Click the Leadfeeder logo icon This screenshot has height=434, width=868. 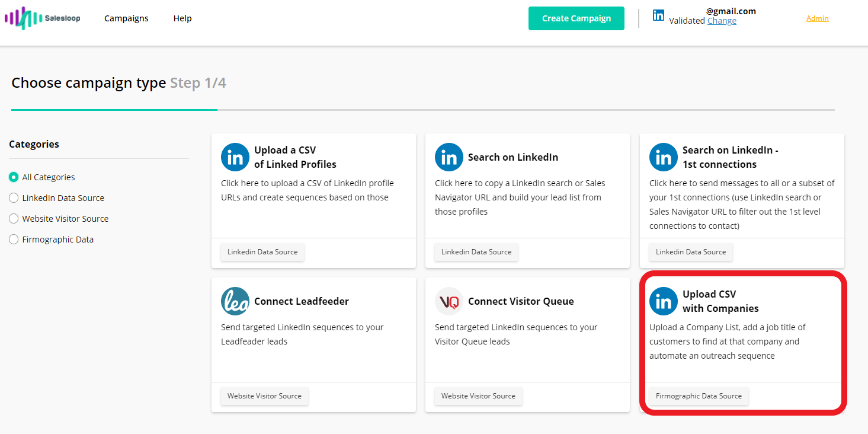click(x=235, y=301)
